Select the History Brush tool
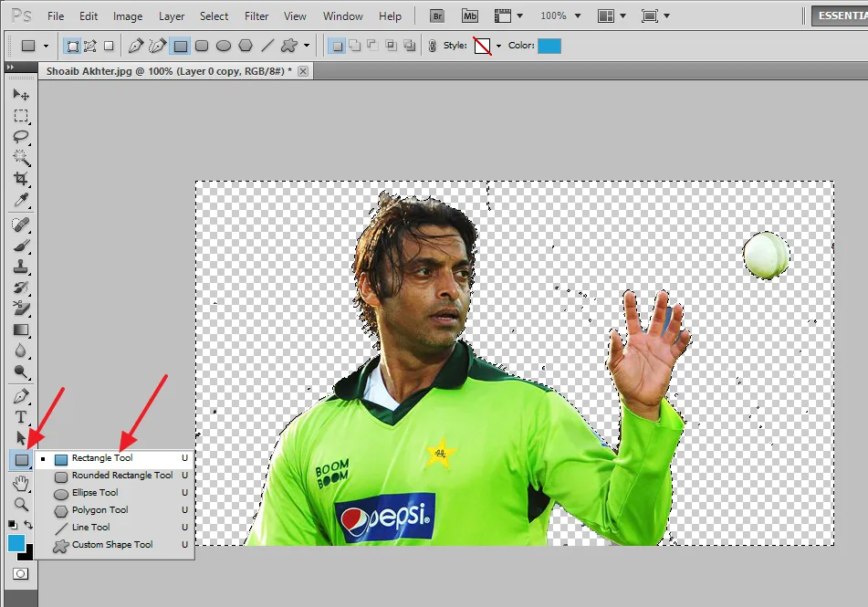The image size is (868, 607). (x=21, y=288)
